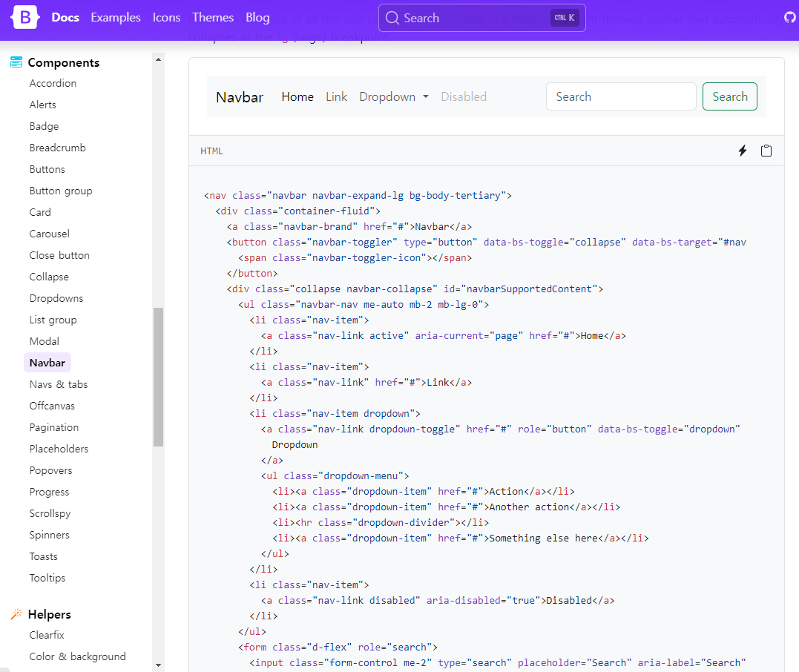Open Scrollspy in sidebar
Screen dimensions: 799x672
point(50,513)
